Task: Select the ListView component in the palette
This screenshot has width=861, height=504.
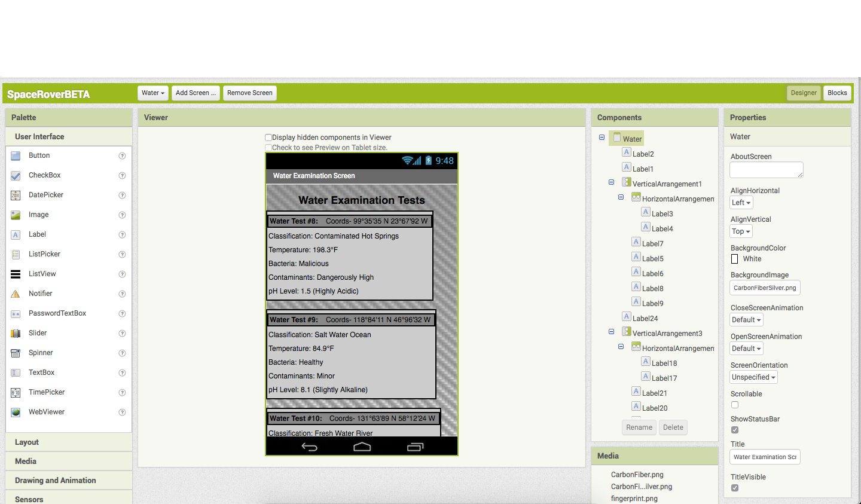Action: coord(42,273)
